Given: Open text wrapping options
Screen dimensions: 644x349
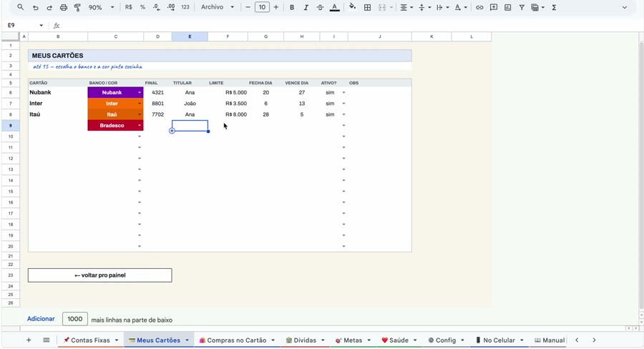Looking at the screenshot, I should click(x=442, y=7).
